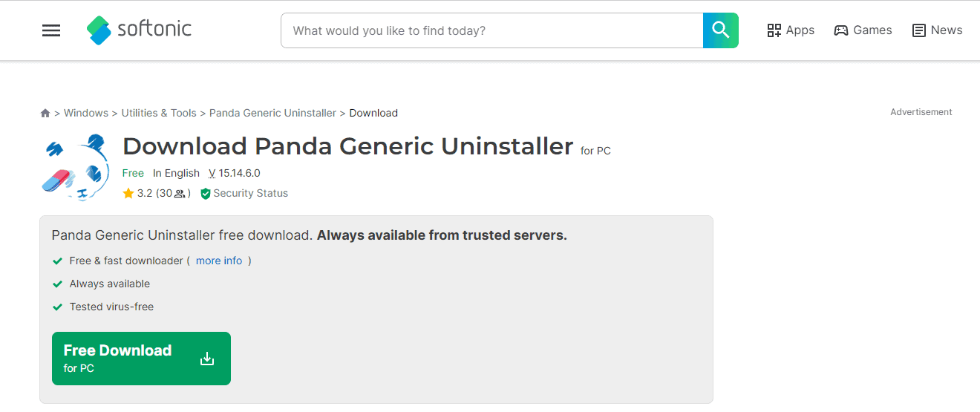Open the hamburger menu
Viewport: 980px width, 412px height.
pyautogui.click(x=51, y=30)
